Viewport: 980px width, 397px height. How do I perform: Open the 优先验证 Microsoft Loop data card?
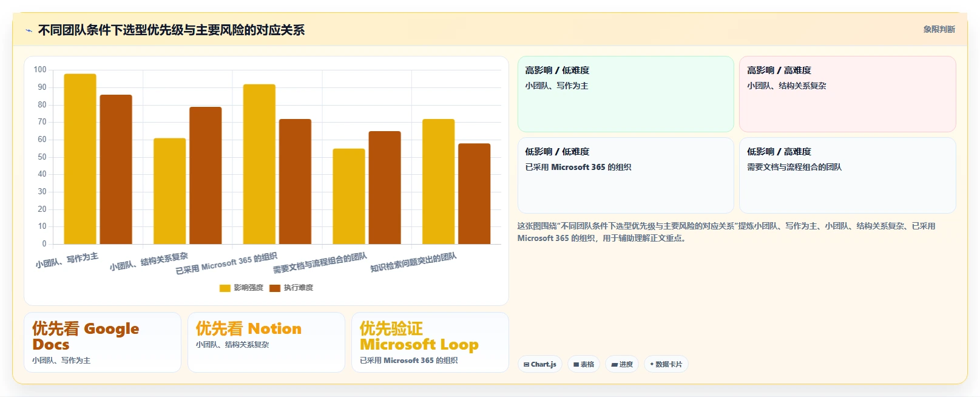point(430,342)
